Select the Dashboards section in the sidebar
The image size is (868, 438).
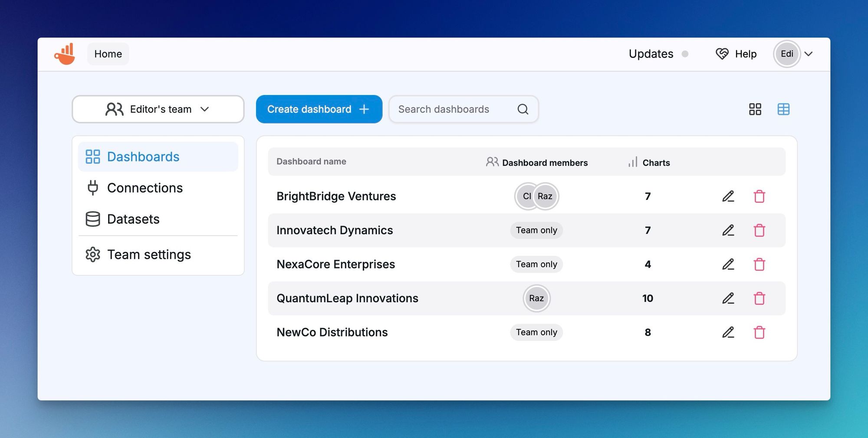[x=143, y=157]
